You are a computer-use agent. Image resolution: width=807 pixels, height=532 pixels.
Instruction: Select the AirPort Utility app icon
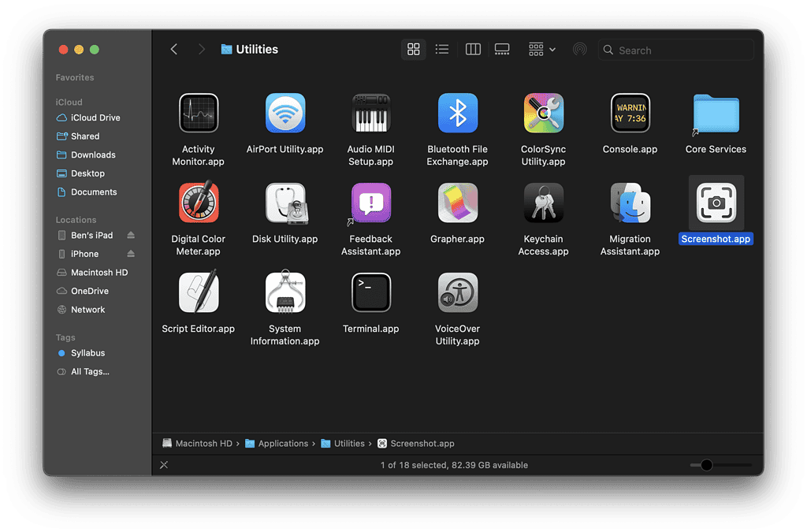tap(284, 113)
